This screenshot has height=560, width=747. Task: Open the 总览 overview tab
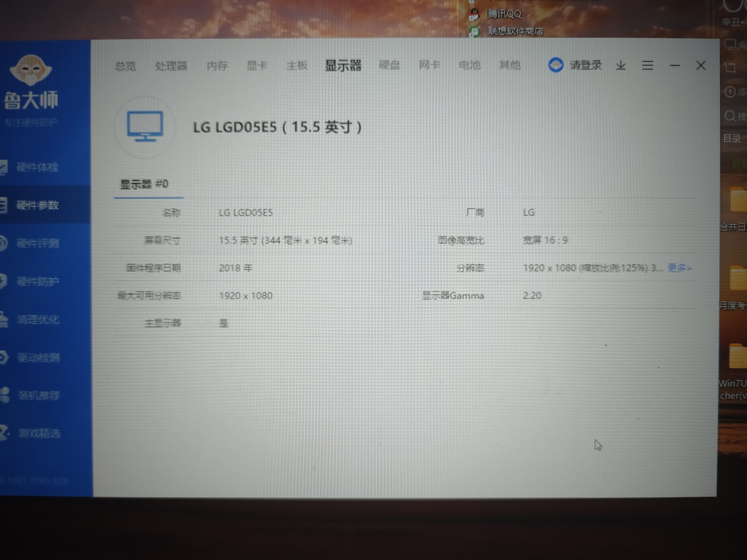pyautogui.click(x=125, y=66)
